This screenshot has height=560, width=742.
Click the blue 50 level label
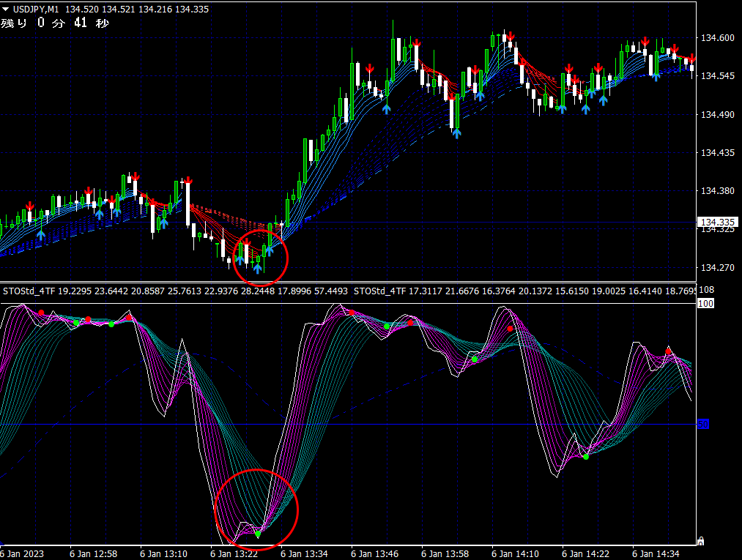(x=703, y=424)
